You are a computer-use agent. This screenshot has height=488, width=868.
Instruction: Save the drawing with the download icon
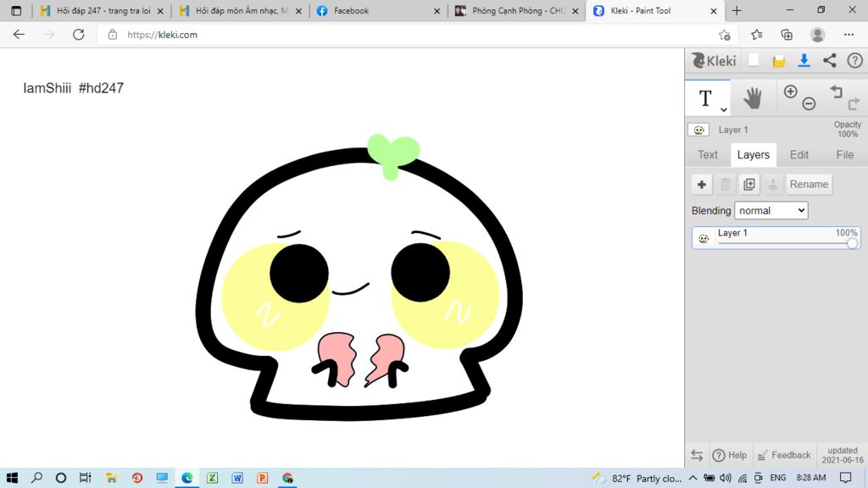(x=804, y=60)
